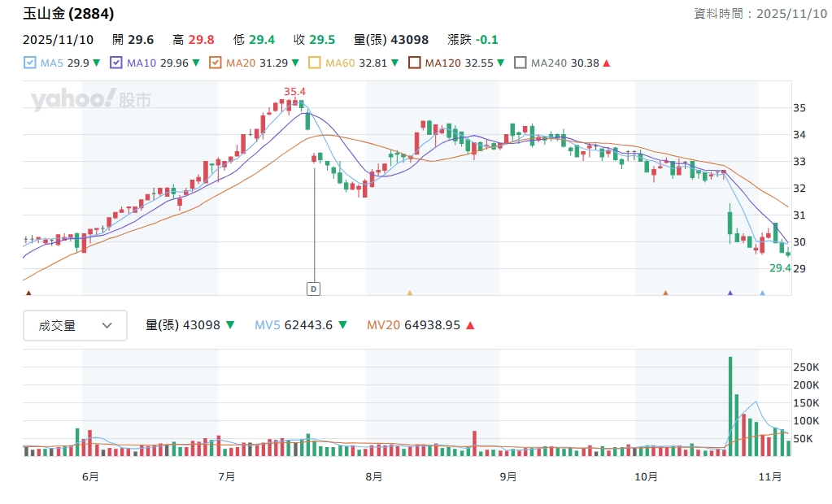Enable the MA60 moving average checkbox

[314, 63]
